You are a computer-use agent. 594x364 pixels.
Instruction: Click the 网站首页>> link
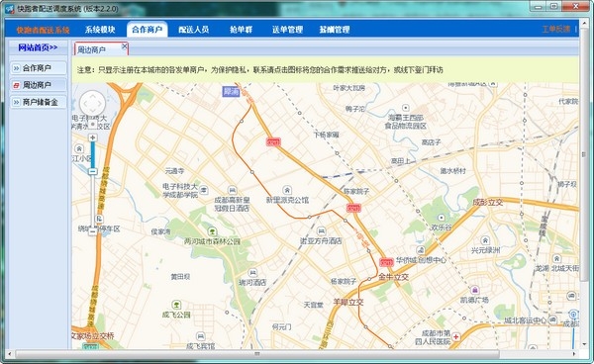click(38, 47)
